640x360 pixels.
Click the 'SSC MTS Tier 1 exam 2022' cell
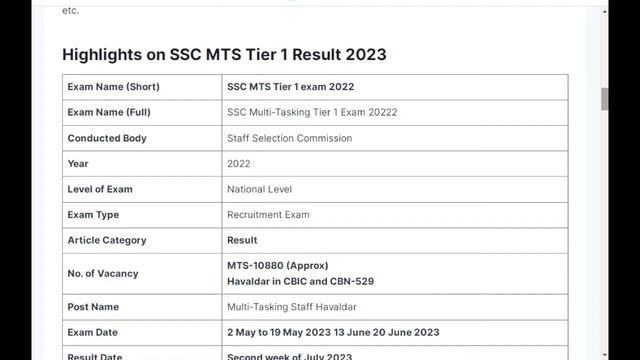point(395,87)
